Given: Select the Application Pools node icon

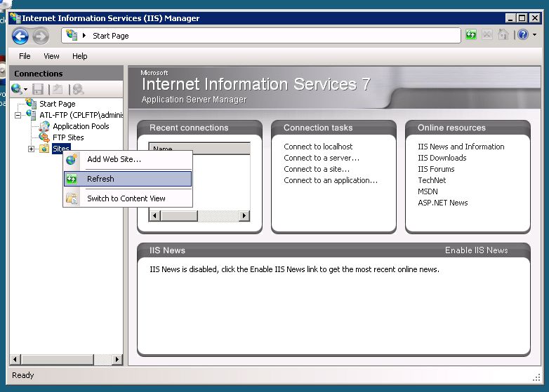Looking at the screenshot, I should point(44,126).
